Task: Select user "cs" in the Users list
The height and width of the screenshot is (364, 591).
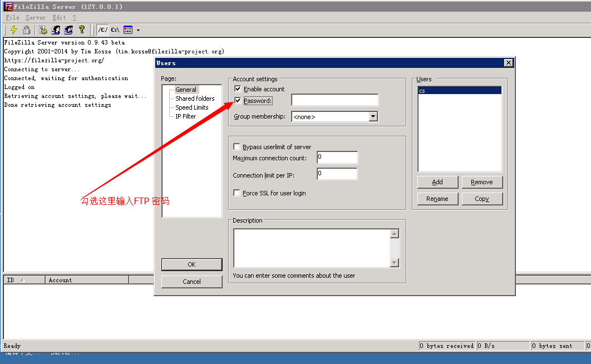Action: click(x=460, y=91)
